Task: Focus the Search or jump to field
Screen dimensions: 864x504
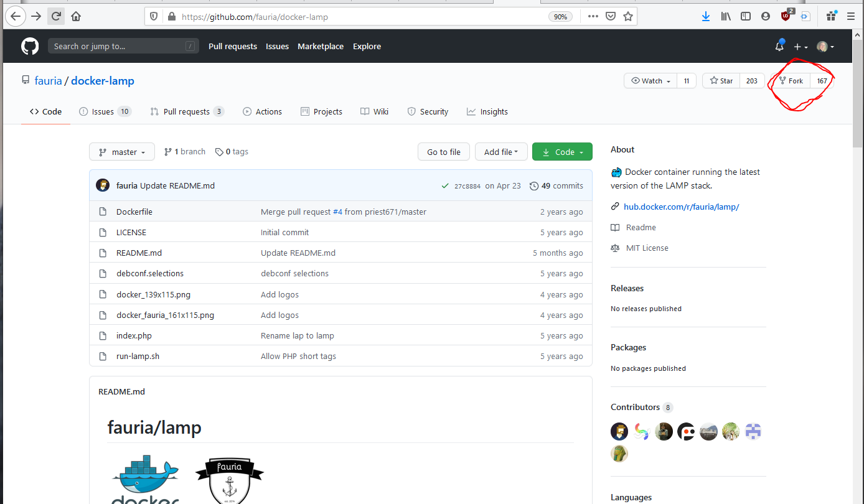Action: point(123,46)
